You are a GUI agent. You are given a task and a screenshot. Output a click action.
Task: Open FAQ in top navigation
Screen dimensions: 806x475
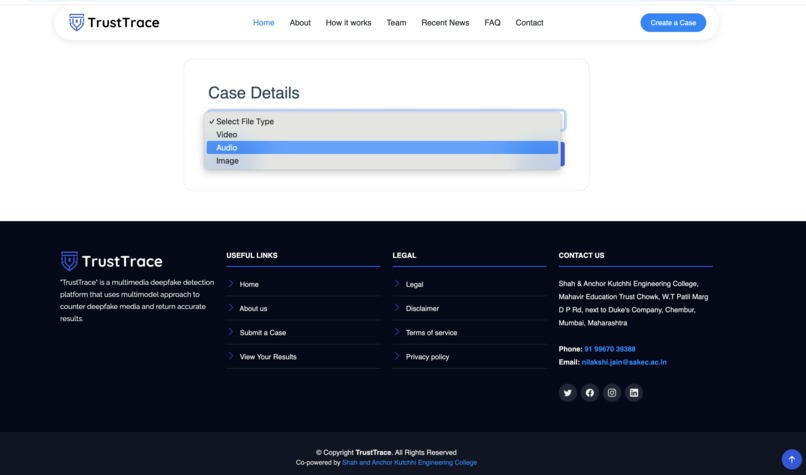coord(492,23)
